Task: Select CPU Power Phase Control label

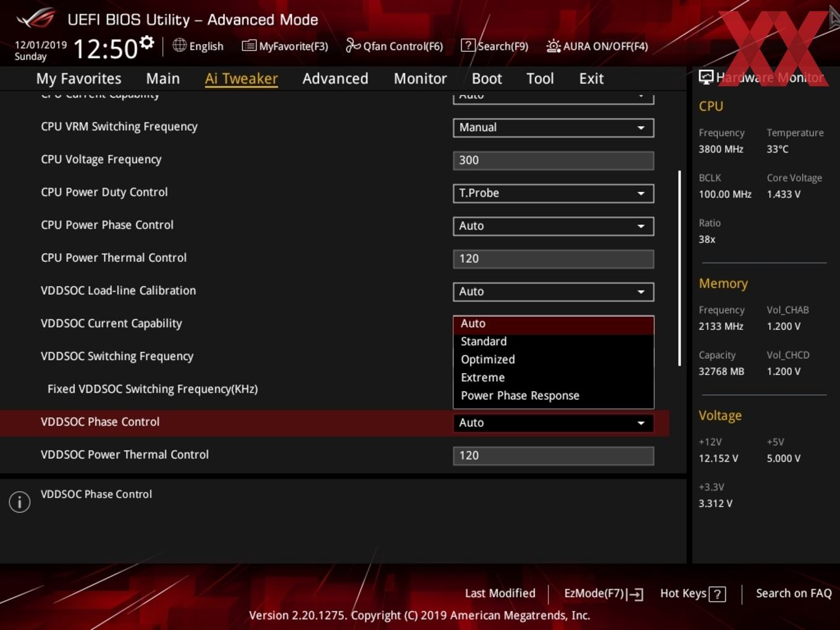Action: tap(107, 225)
